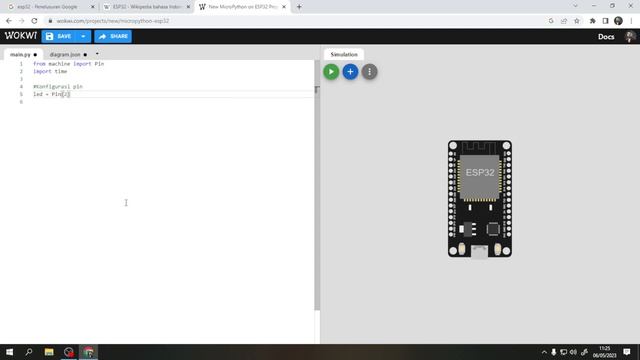Viewport: 640px width, 360px height.
Task: Open the file tabs dropdown arrow
Action: 97,54
